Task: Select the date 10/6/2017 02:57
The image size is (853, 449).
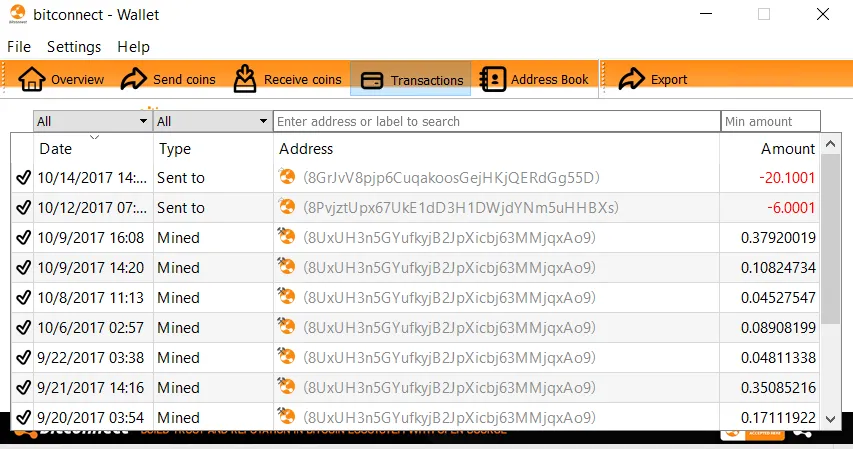Action: tap(91, 328)
